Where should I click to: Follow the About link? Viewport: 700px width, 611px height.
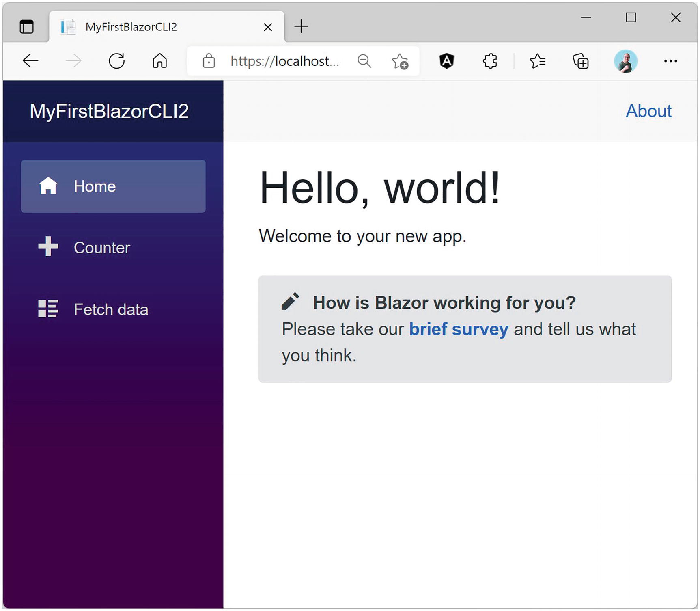pyautogui.click(x=648, y=111)
